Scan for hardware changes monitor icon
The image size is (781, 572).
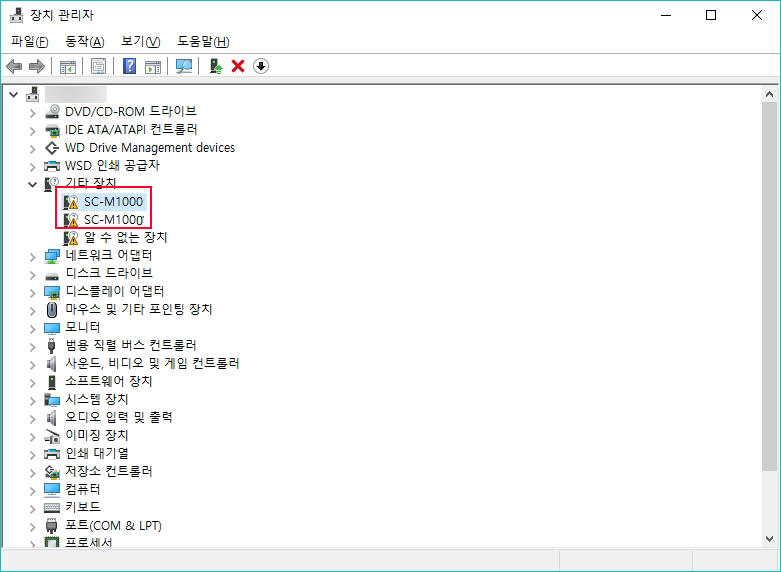click(x=184, y=66)
